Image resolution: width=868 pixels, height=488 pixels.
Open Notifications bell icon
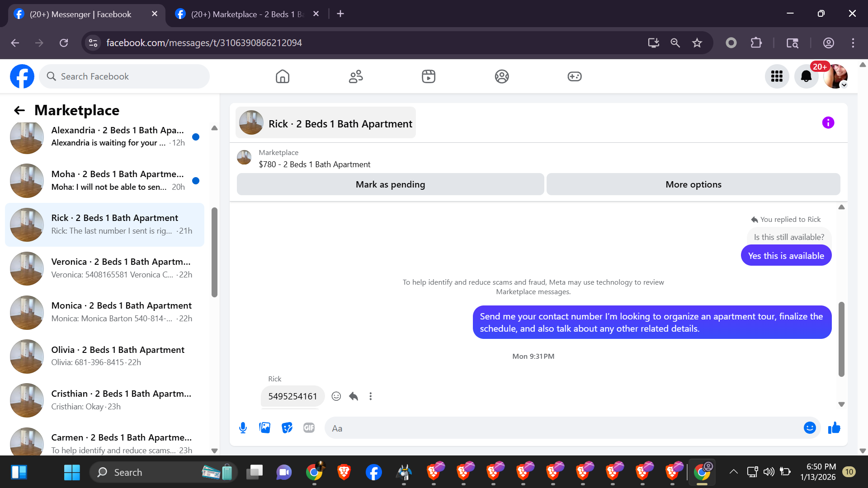pos(806,76)
